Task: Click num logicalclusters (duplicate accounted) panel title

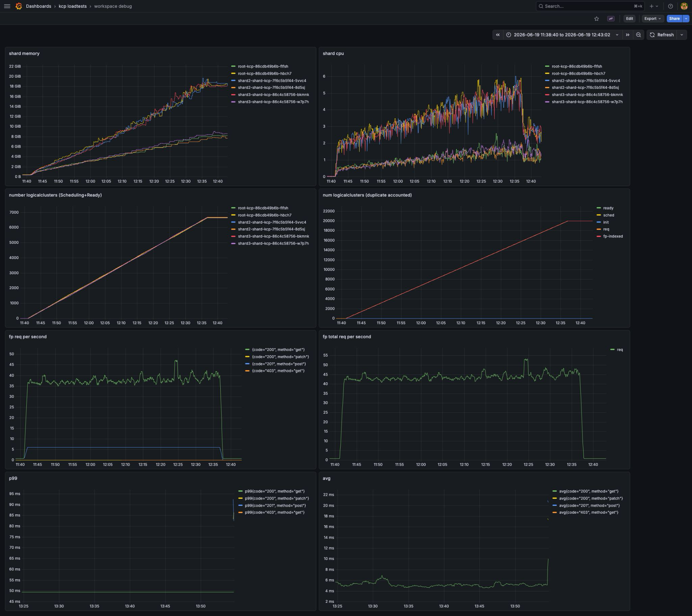Action: click(x=367, y=195)
